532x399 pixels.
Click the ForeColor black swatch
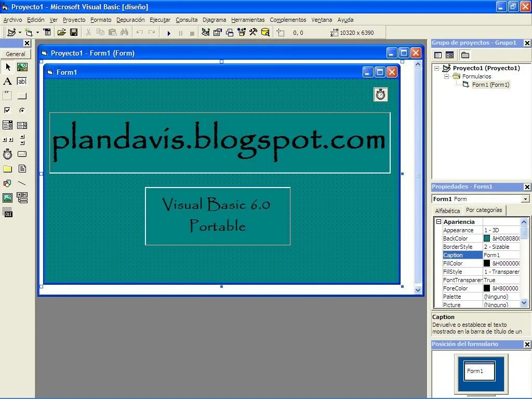coord(486,288)
